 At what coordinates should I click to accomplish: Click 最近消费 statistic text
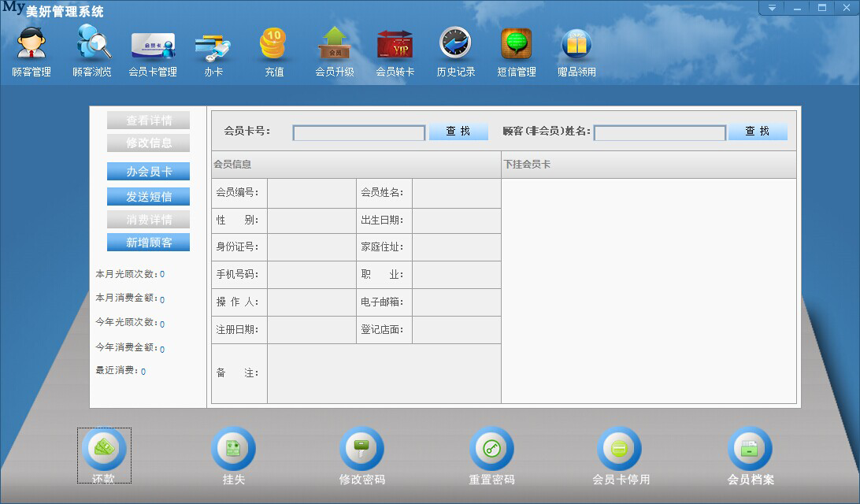120,371
